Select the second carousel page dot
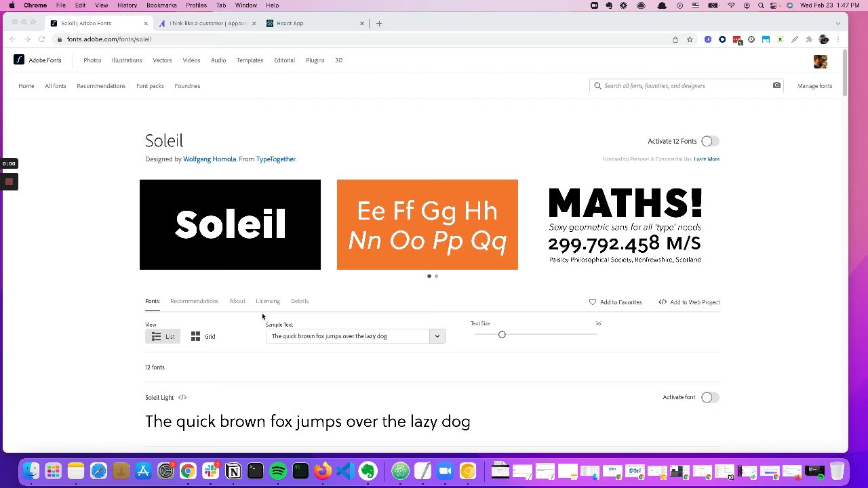The height and width of the screenshot is (488, 868). [437, 276]
